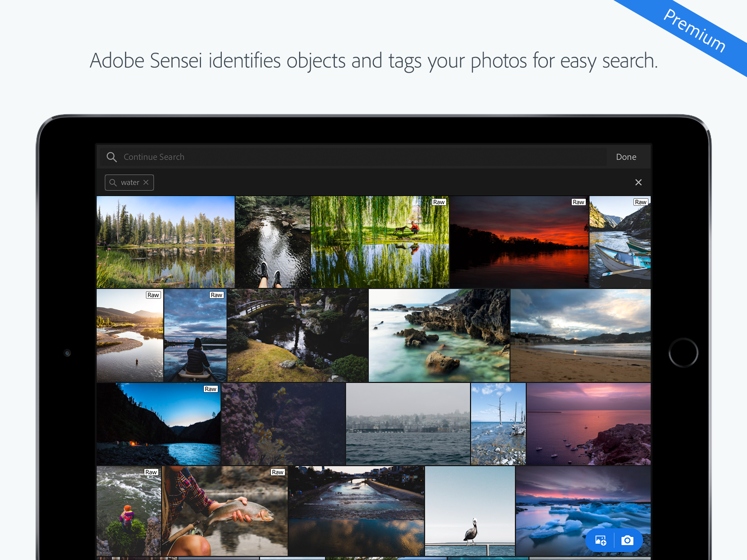Clear all search filters with X
Viewport: 747px width, 560px height.
point(638,182)
